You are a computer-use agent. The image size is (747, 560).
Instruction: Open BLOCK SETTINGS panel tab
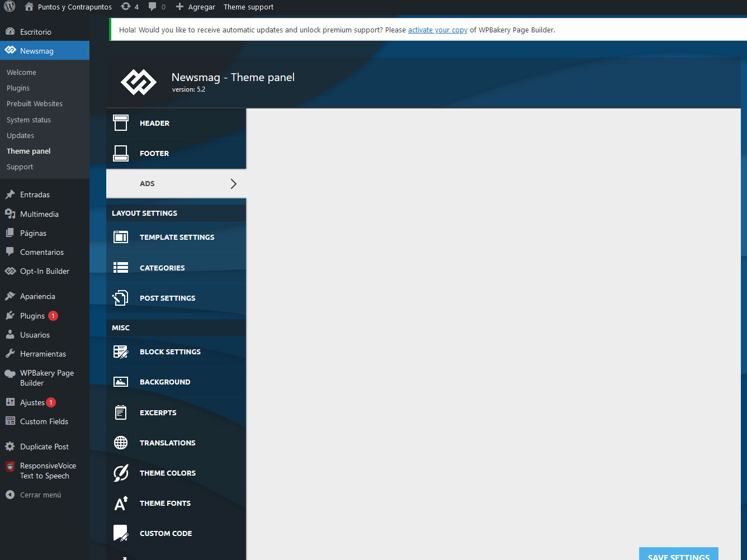coord(176,352)
